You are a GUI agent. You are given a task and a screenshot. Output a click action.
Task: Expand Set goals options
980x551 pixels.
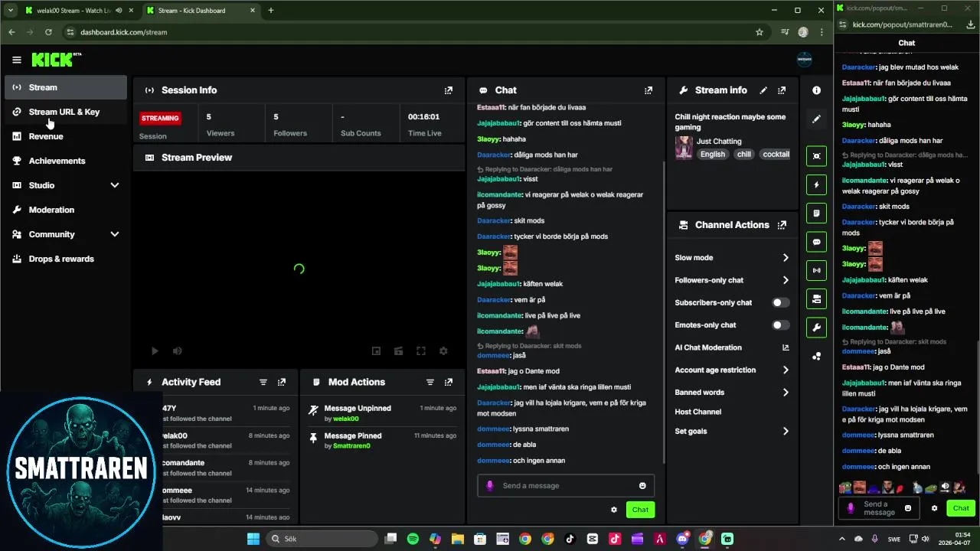786,432
